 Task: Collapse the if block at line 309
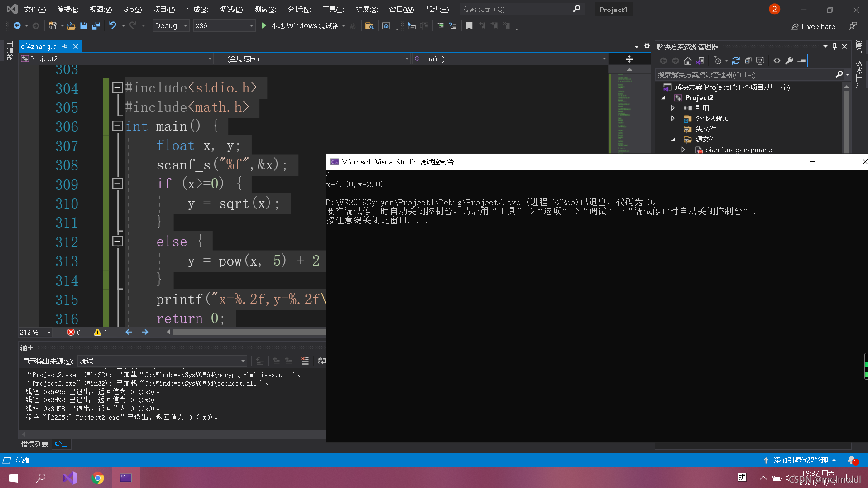[x=117, y=184]
